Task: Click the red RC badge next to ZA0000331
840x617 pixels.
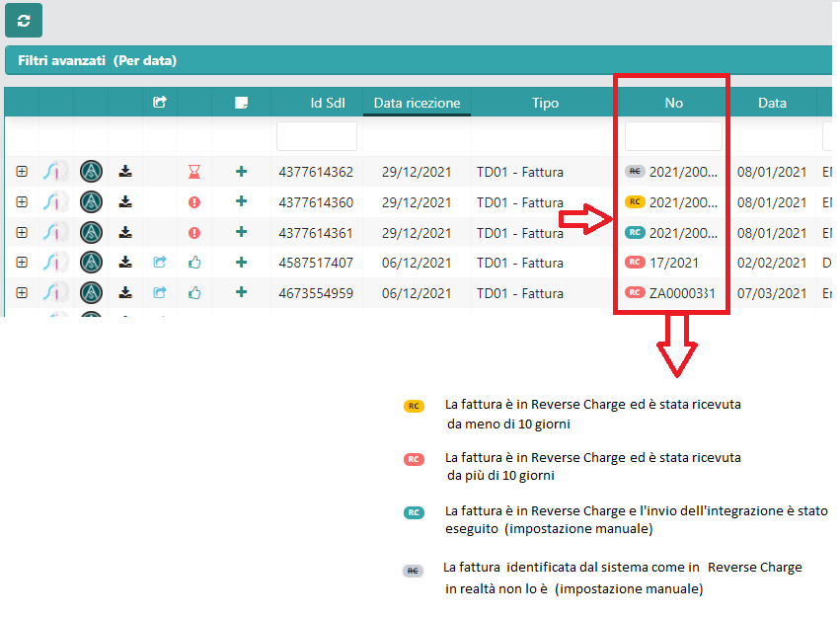Action: [635, 292]
